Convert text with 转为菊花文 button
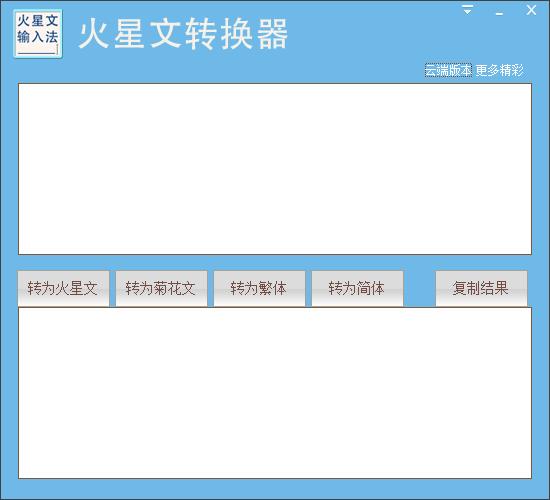550x500 pixels. [161, 288]
